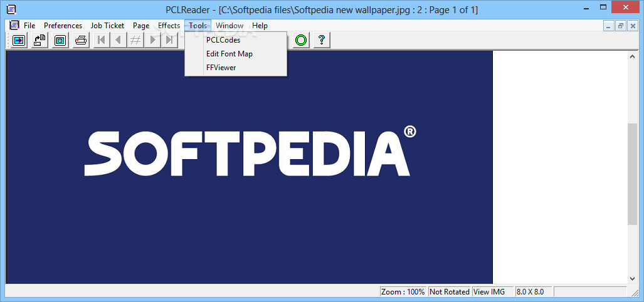The height and width of the screenshot is (302, 644).
Task: Close the open Tools menu
Action: coord(198,26)
